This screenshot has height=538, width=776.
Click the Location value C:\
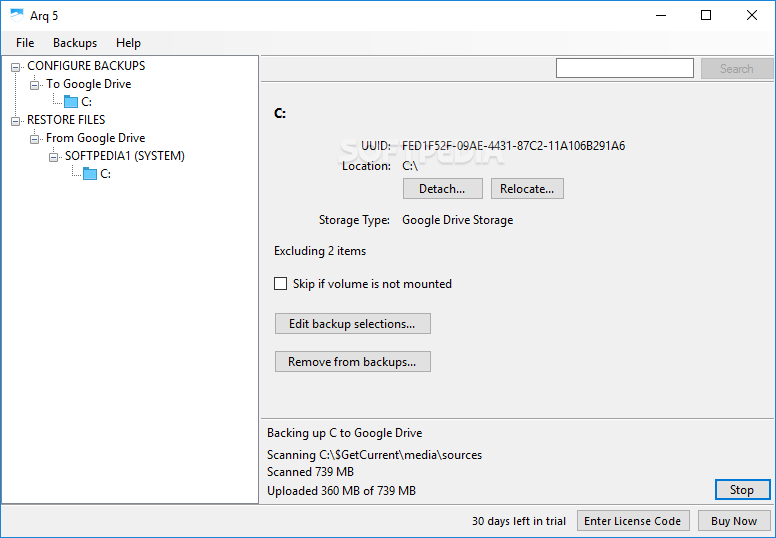point(410,166)
